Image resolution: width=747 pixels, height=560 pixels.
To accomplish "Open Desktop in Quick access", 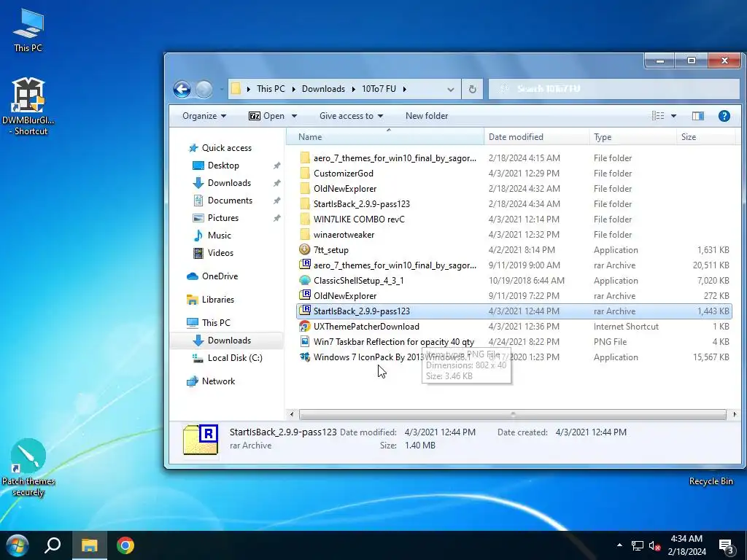I will point(216,166).
